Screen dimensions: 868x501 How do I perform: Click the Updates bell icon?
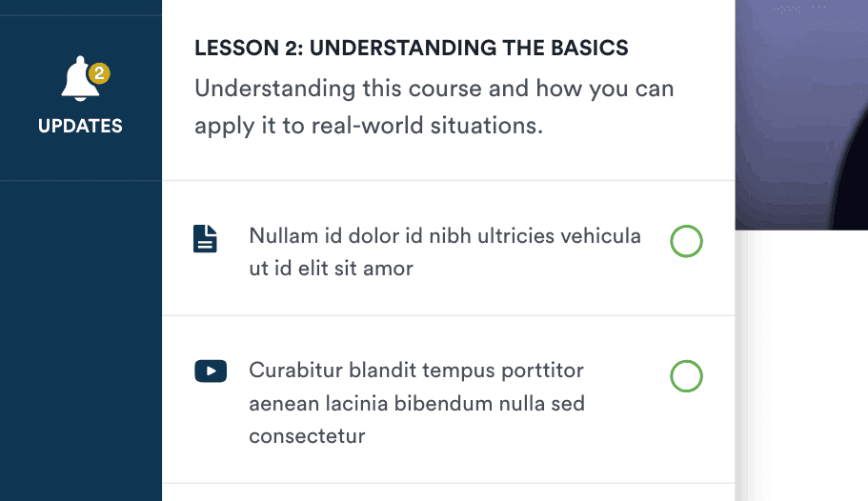point(79,84)
